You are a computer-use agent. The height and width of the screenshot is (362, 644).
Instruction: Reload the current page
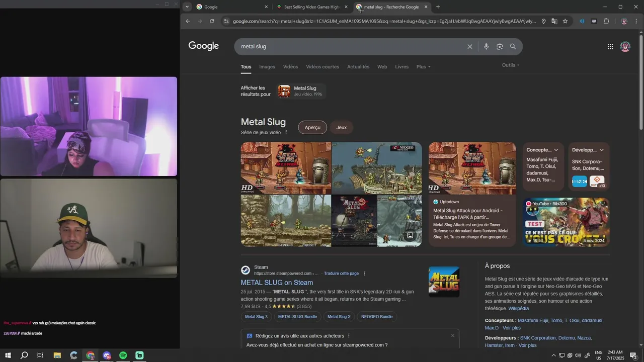pyautogui.click(x=212, y=21)
